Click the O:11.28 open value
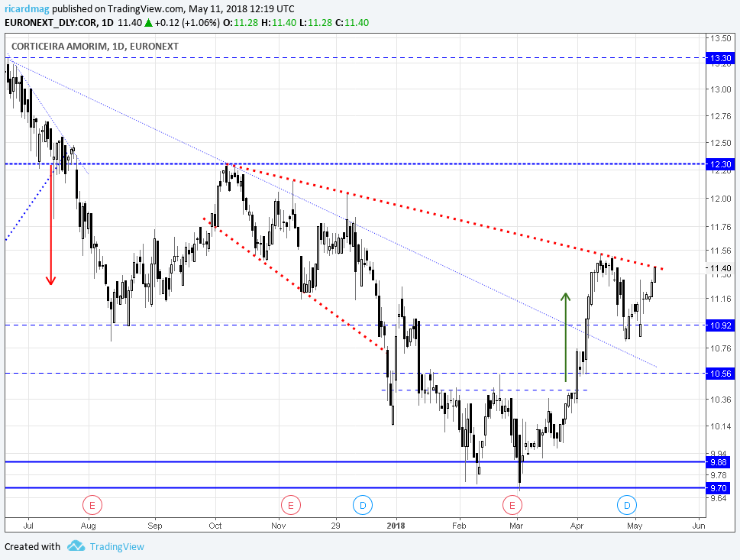This screenshot has height=560, width=740. tap(241, 23)
